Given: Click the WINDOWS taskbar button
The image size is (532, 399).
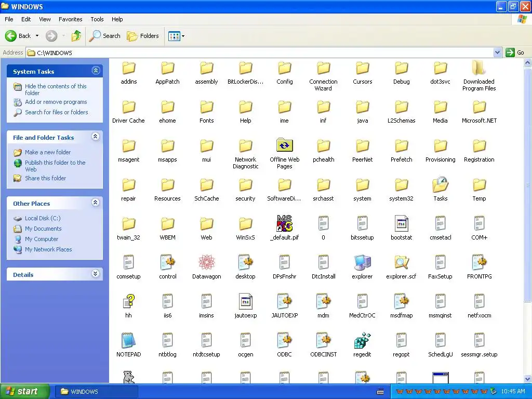Looking at the screenshot, I should point(96,392).
